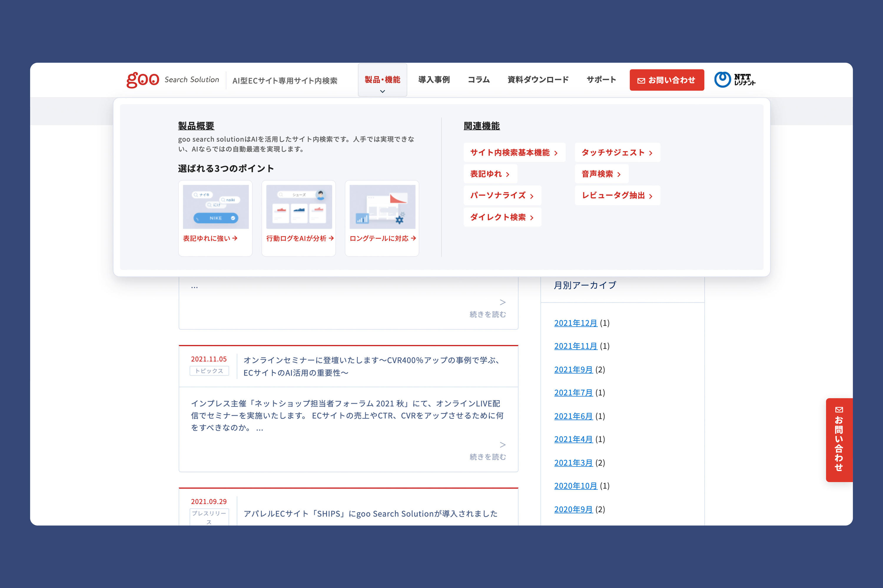Open the ロングテールに対応 thumbnail
The image size is (883, 588).
[x=382, y=207]
